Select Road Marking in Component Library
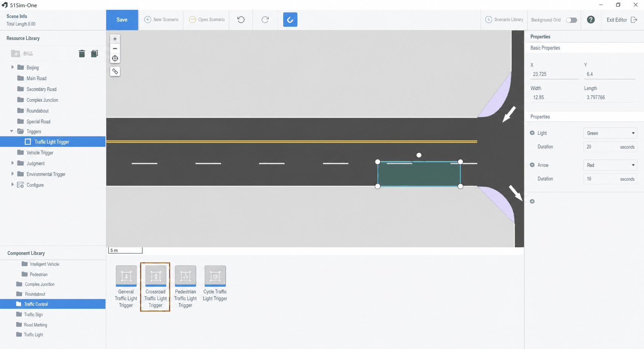Screen dimensions: 644x349 [36, 325]
